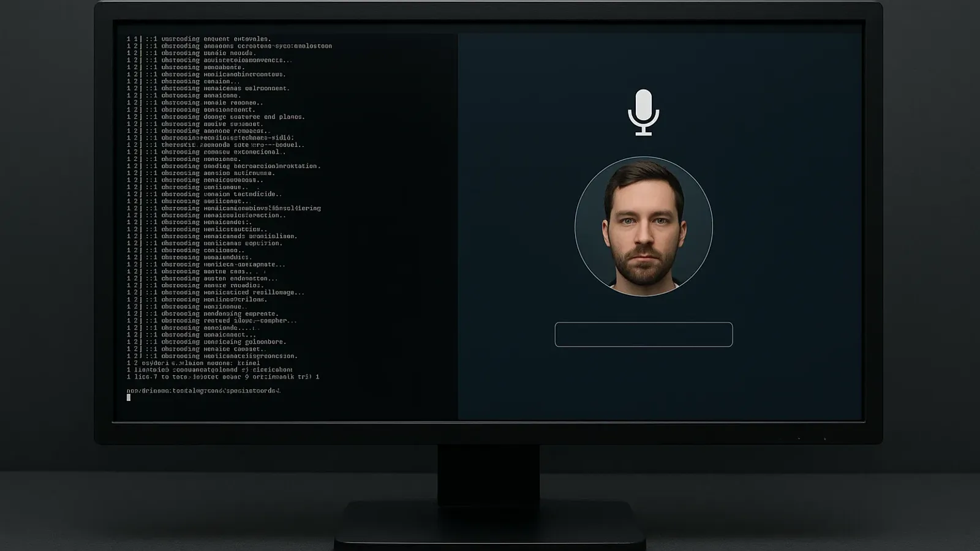The height and width of the screenshot is (551, 980).
Task: Select the terminal line containing 'ktinel'
Action: (x=194, y=363)
